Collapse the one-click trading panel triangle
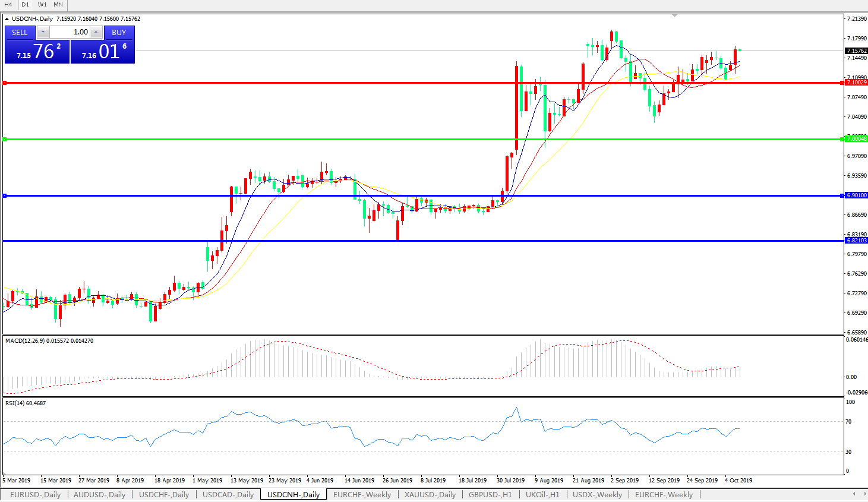 pos(7,19)
